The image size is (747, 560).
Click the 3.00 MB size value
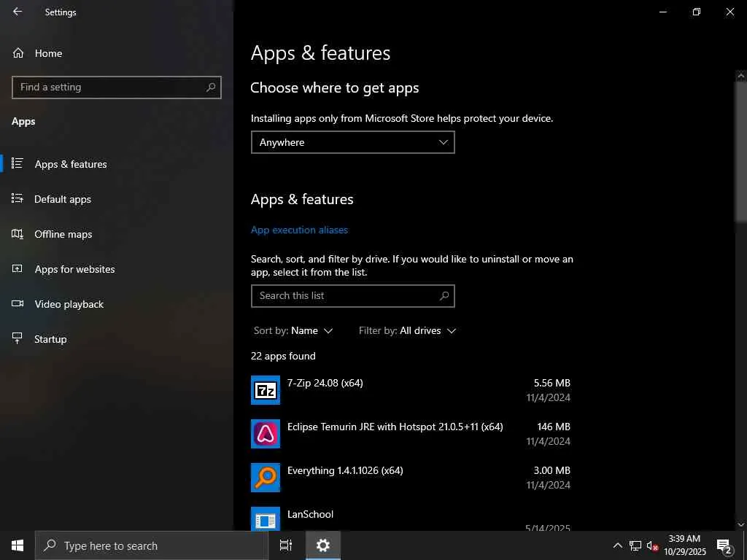(551, 470)
